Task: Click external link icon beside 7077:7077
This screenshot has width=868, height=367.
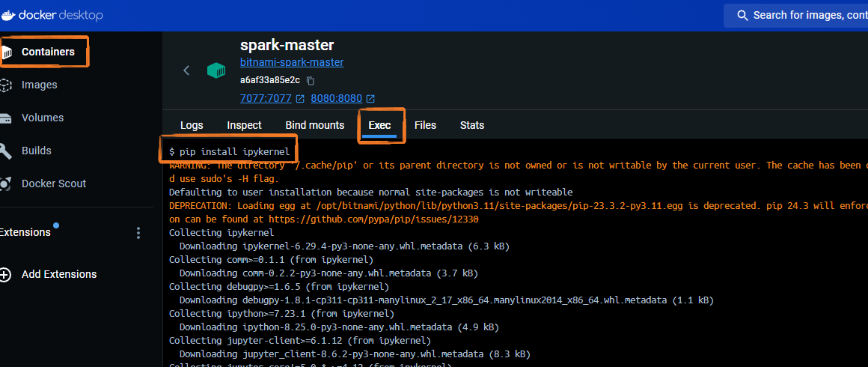Action: click(300, 99)
